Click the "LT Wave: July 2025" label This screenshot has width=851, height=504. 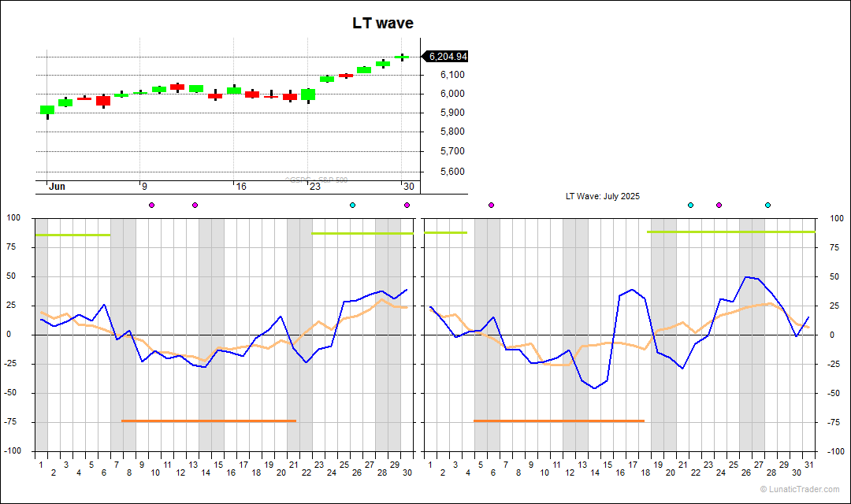602,196
